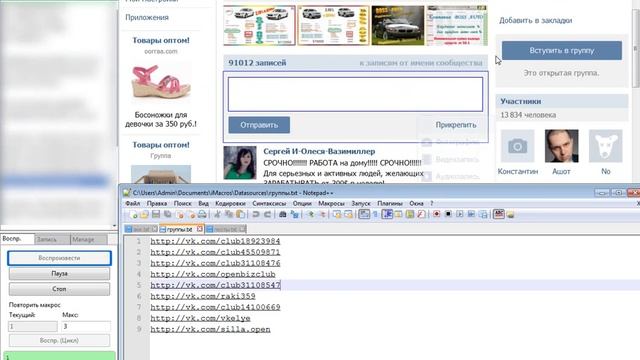Click the Пауза button in iMacros
Screen dimensions: 640x360
point(59,273)
